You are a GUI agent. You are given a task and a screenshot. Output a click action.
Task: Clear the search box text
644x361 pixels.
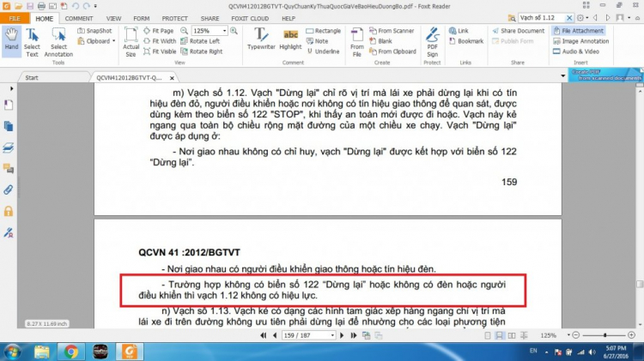[x=568, y=18]
